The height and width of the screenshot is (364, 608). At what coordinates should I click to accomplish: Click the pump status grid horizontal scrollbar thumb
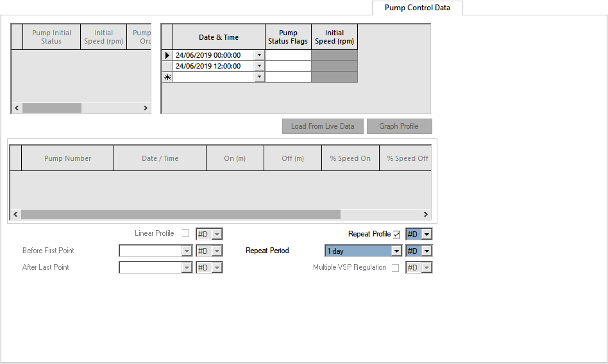point(52,108)
